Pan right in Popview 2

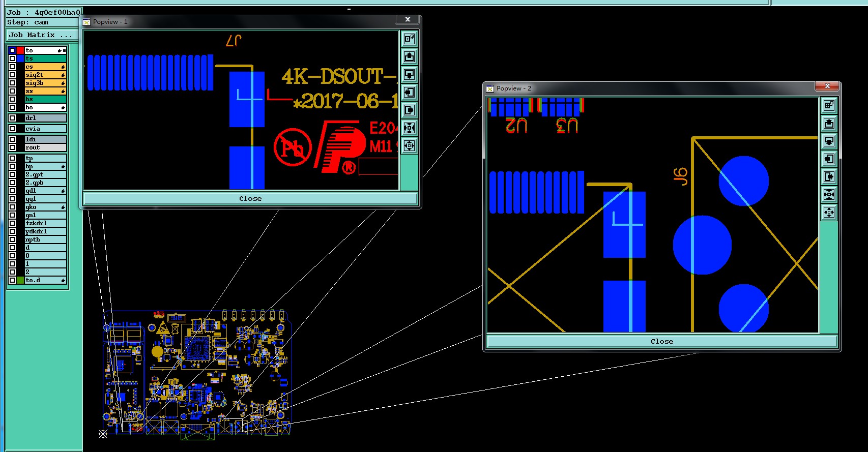point(829,176)
